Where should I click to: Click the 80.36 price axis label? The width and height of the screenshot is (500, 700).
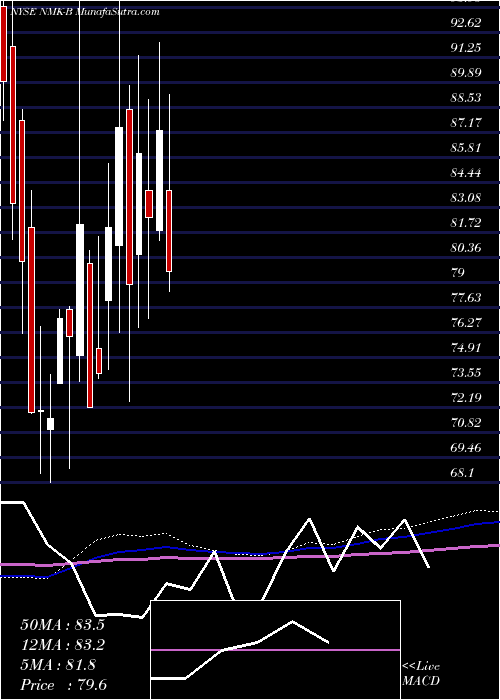(466, 247)
